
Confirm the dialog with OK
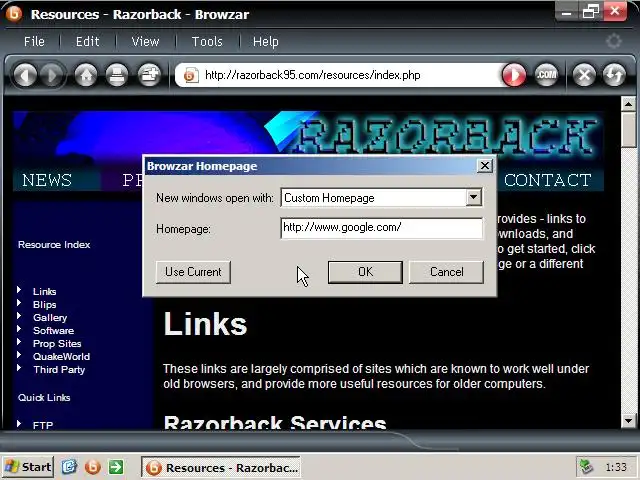pyautogui.click(x=365, y=272)
